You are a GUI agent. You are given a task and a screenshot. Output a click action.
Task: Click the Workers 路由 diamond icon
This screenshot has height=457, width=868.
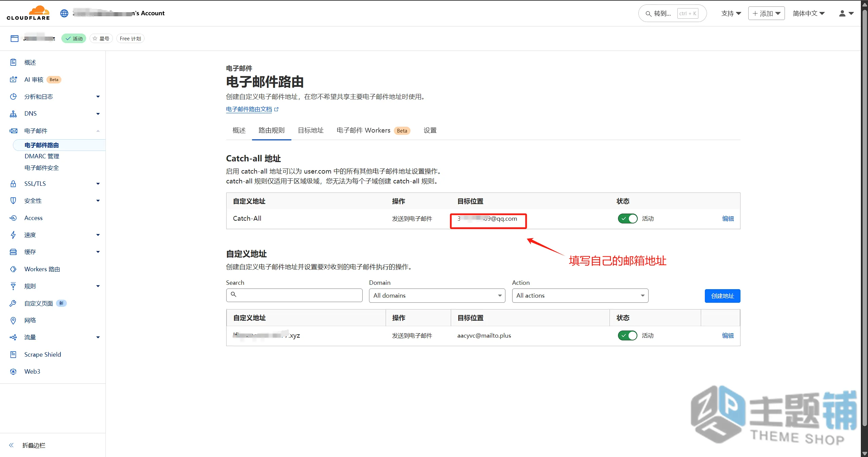point(13,269)
